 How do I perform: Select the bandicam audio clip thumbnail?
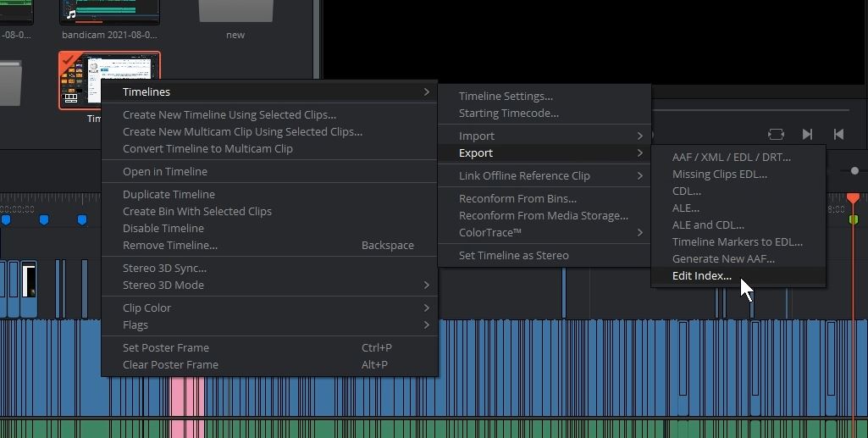pyautogui.click(x=109, y=12)
